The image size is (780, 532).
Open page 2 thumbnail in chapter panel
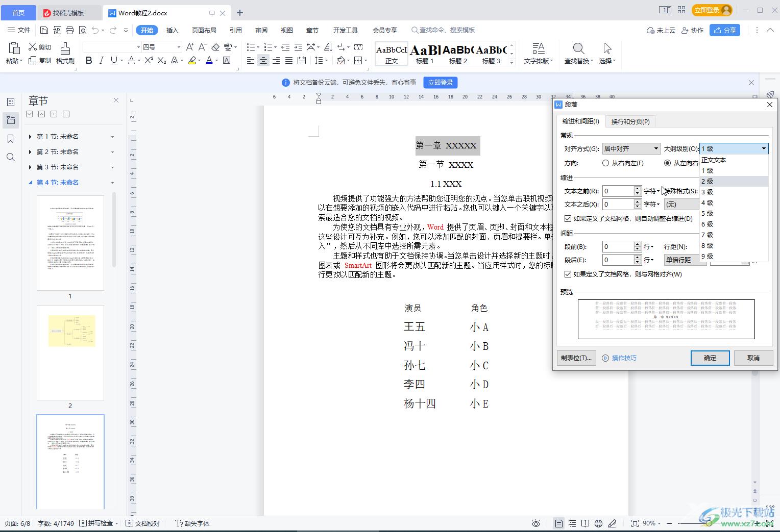click(70, 353)
